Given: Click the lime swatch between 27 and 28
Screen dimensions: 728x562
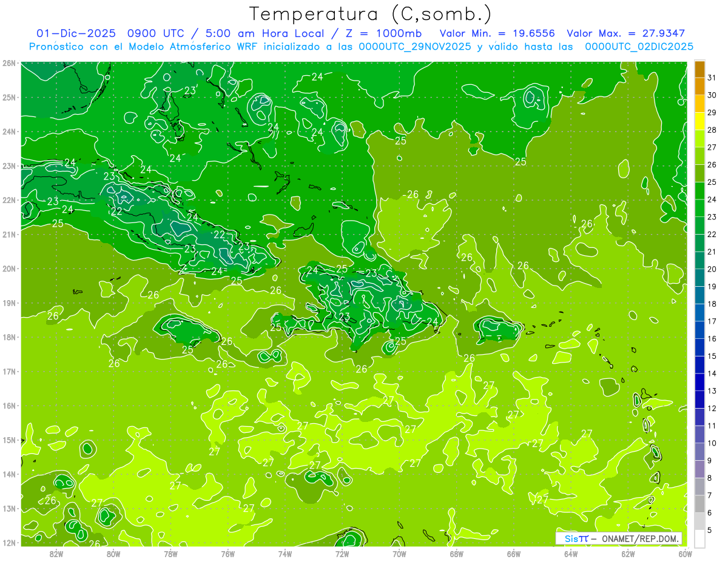Looking at the screenshot, I should point(699,139).
